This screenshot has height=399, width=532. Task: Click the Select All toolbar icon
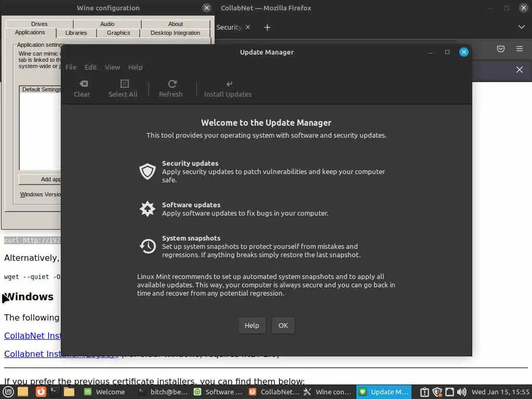(x=123, y=89)
